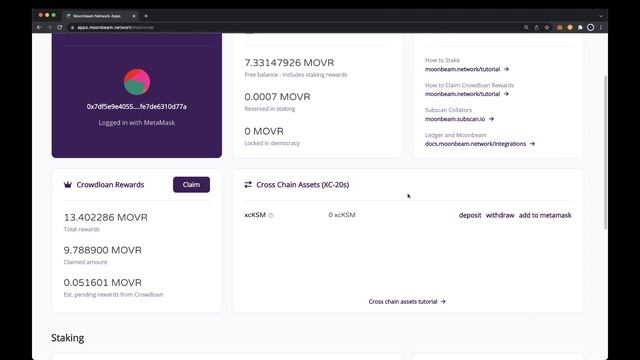Click the browser back arrow
The height and width of the screenshot is (360, 640).
(39, 27)
